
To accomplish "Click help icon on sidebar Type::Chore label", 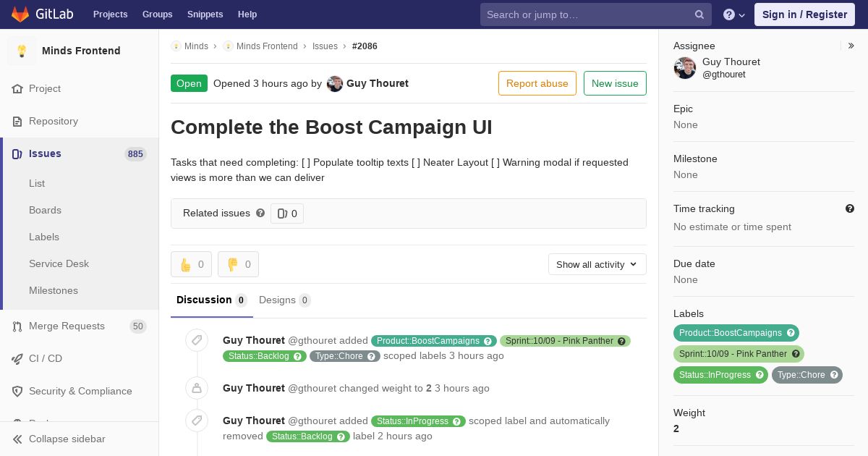I will click(834, 375).
